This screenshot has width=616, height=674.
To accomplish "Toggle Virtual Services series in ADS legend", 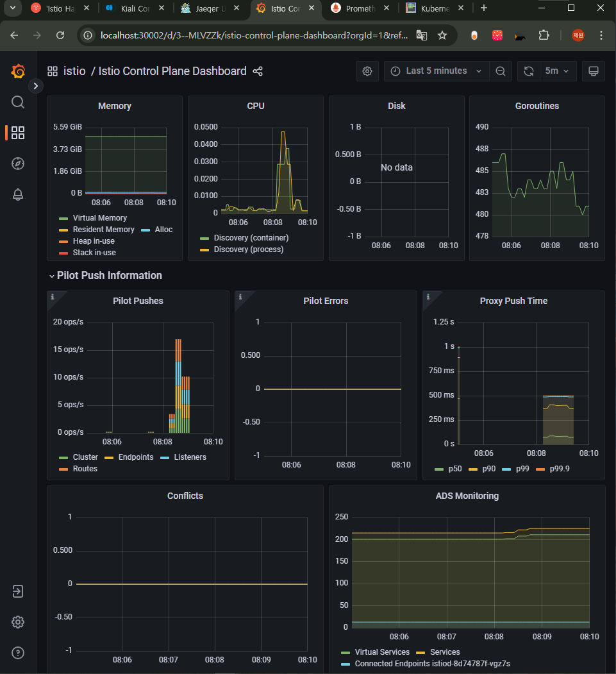I will (x=382, y=652).
